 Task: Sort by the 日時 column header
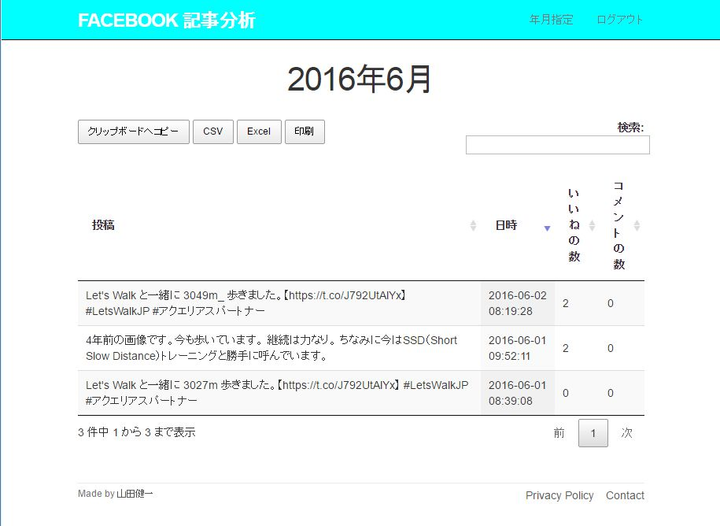click(x=518, y=225)
